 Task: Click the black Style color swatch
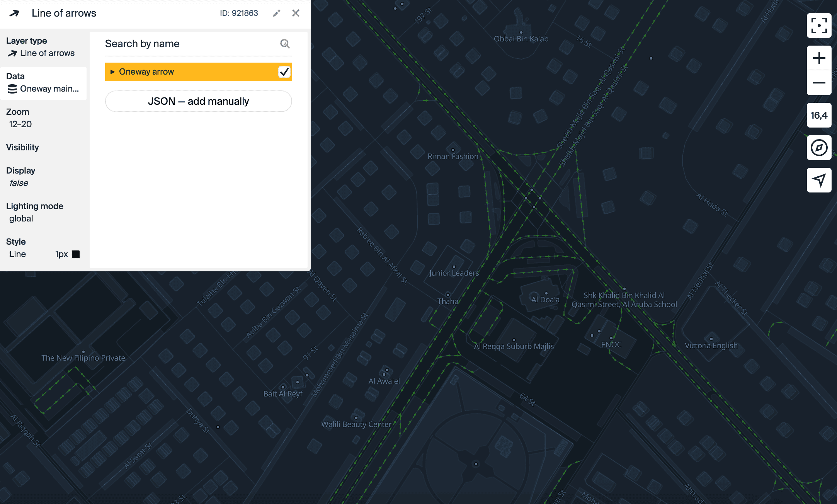tap(76, 254)
